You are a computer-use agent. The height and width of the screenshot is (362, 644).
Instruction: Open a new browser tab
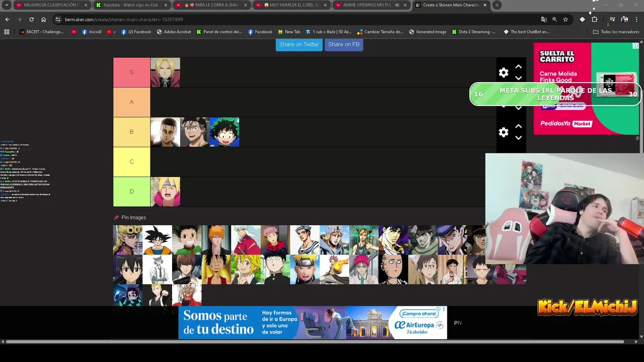[497, 5]
